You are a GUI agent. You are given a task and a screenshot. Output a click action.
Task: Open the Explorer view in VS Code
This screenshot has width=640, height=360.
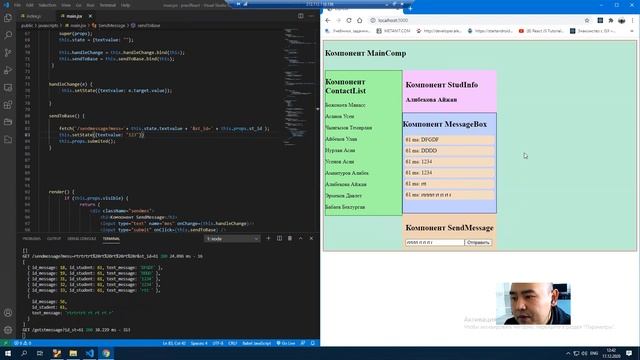tap(8, 18)
